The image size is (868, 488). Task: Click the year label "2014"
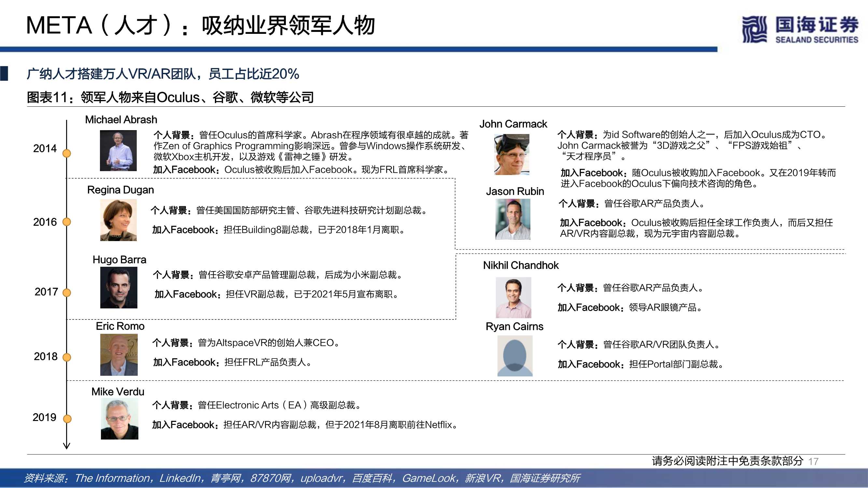(45, 148)
